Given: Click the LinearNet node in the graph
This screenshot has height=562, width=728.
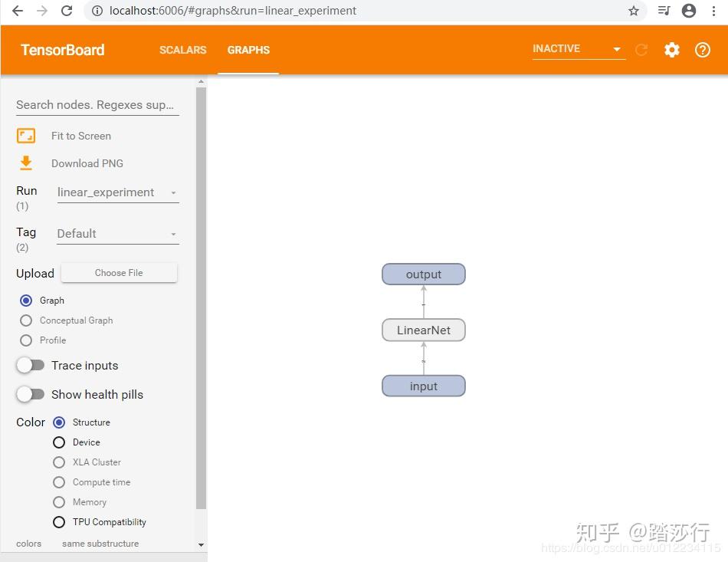Looking at the screenshot, I should tap(423, 330).
